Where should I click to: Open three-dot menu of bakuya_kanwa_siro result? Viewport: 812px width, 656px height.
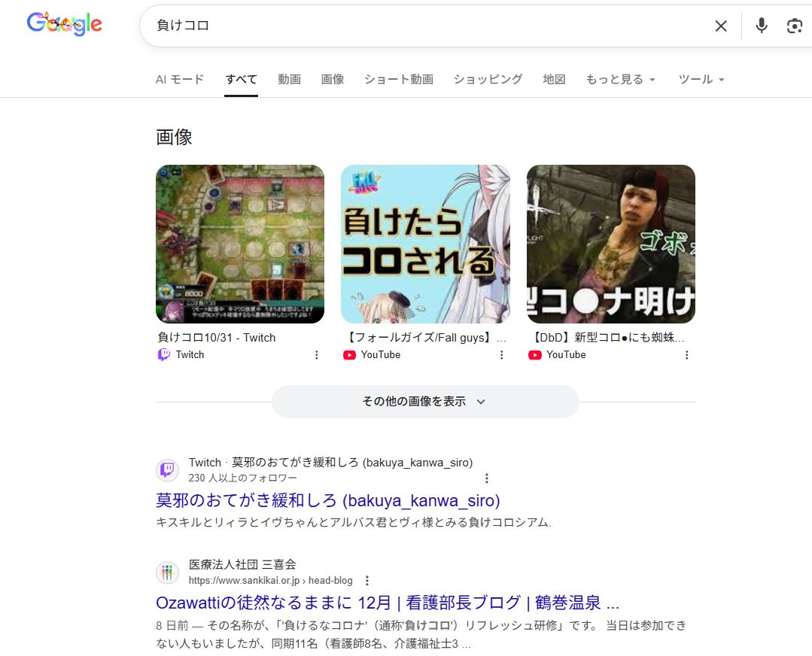(486, 478)
